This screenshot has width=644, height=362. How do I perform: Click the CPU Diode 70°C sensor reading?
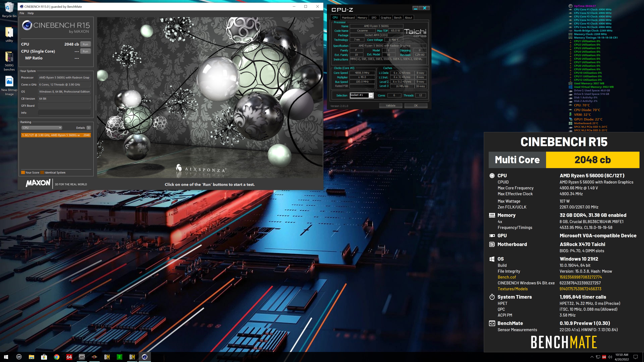tap(587, 110)
